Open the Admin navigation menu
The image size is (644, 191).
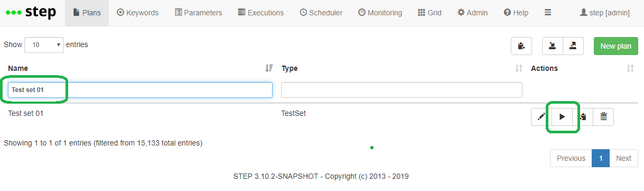tap(473, 13)
